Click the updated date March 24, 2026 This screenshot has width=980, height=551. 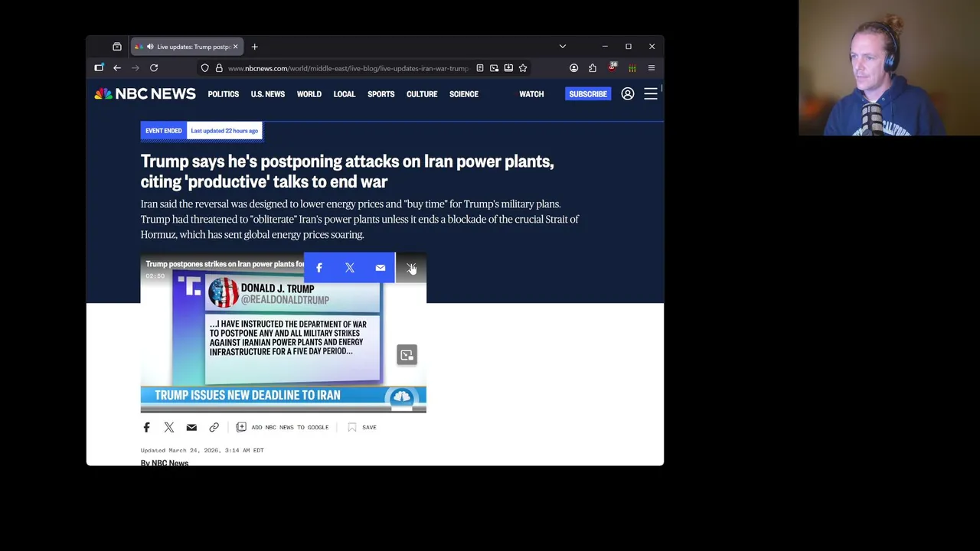(x=202, y=450)
